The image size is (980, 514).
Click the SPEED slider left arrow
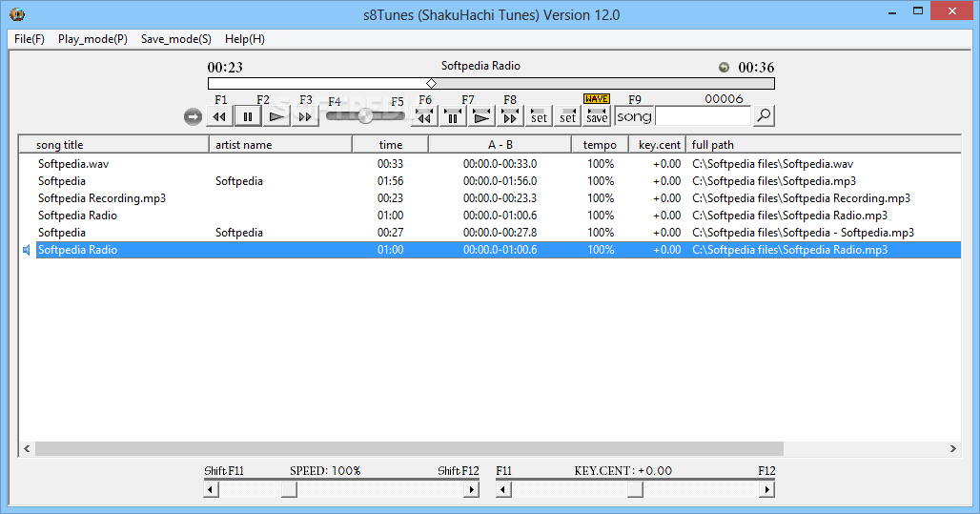click(x=212, y=489)
